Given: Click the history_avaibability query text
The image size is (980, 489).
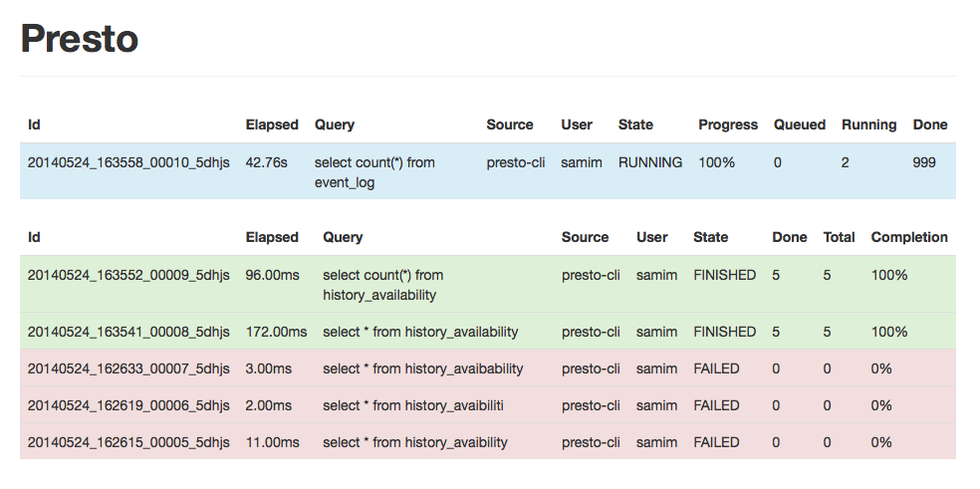Looking at the screenshot, I should point(422,368).
